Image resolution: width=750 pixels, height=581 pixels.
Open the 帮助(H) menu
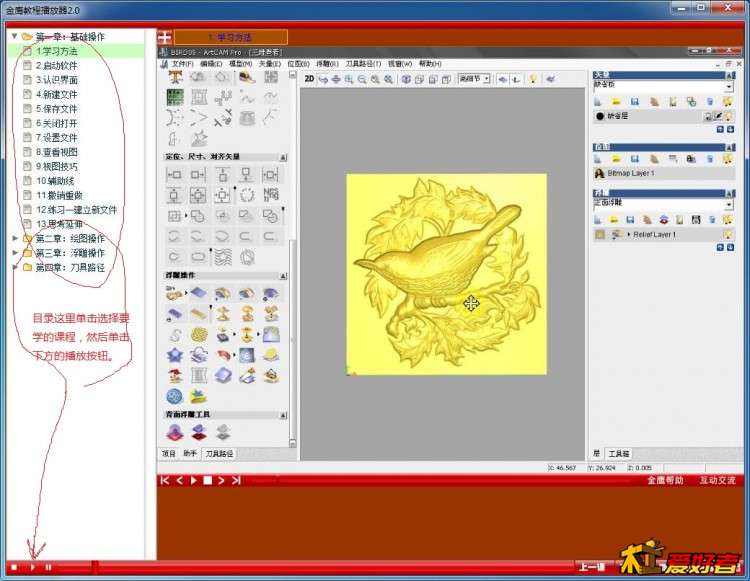pyautogui.click(x=430, y=64)
